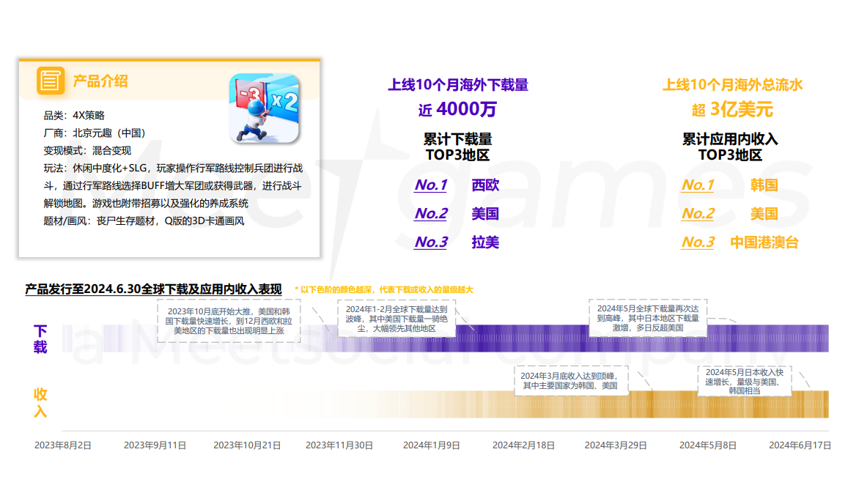Image resolution: width=848 pixels, height=504 pixels.
Task: Click the underlined 产品发行至2024.6.30 heading
Action: tap(153, 289)
